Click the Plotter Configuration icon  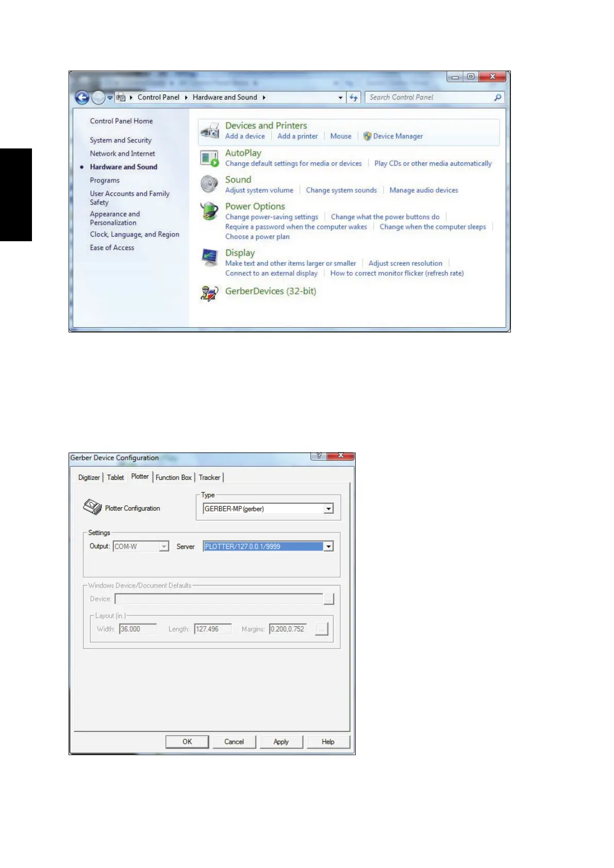[92, 507]
